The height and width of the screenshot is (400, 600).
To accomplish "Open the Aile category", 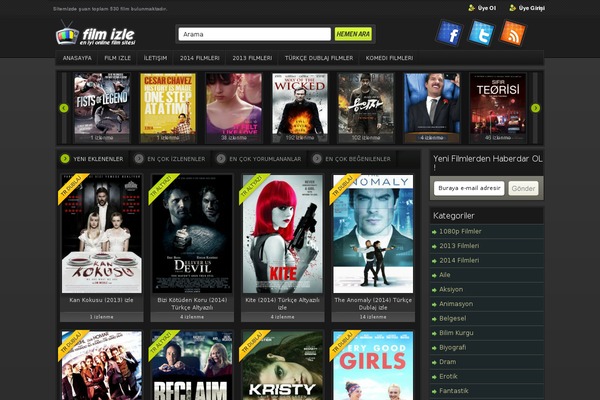I will pyautogui.click(x=487, y=275).
